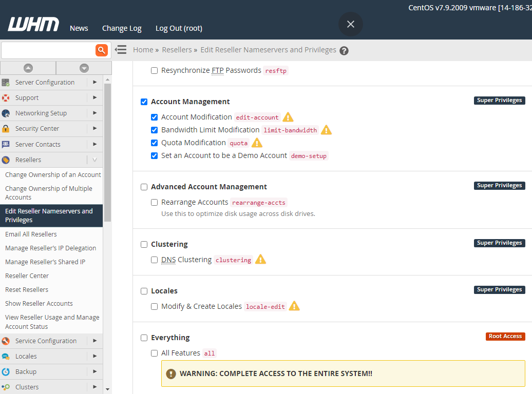Click the sidebar search input field
This screenshot has height=394, width=532.
point(47,50)
